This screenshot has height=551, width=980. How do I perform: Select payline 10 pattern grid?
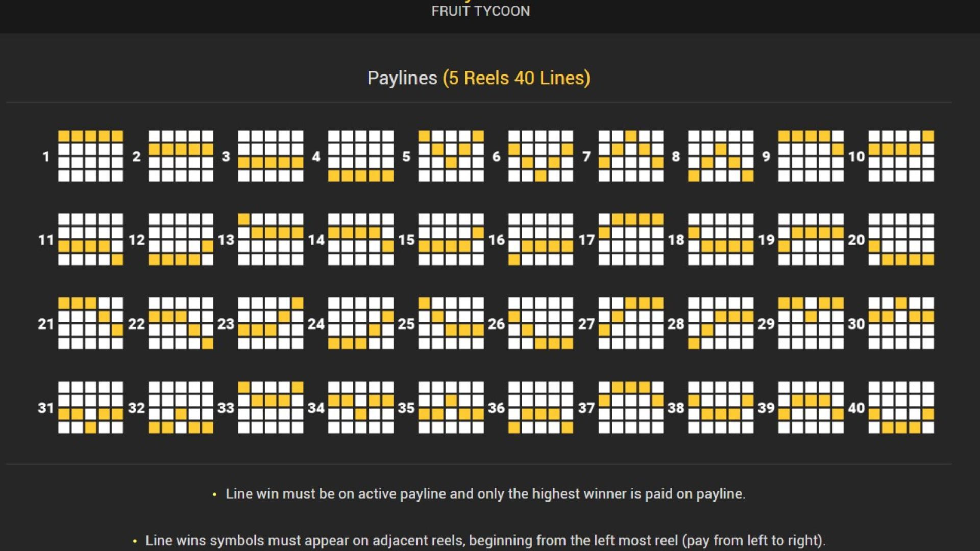coord(901,156)
